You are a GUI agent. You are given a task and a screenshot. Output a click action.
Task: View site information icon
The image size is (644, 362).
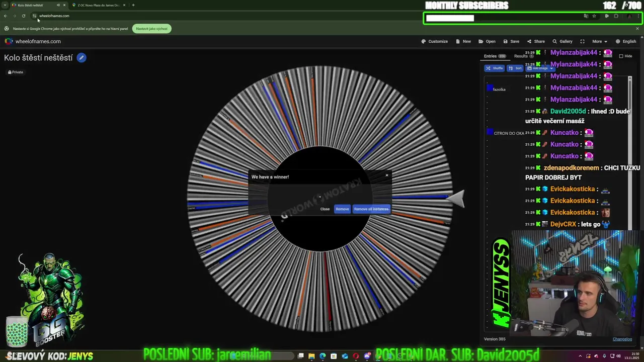coord(34,16)
